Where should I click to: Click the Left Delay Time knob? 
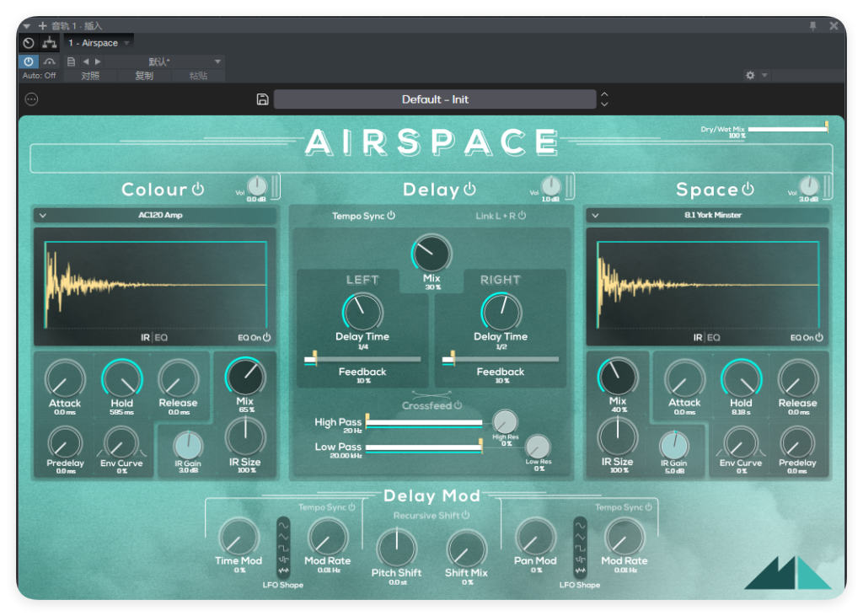[362, 312]
